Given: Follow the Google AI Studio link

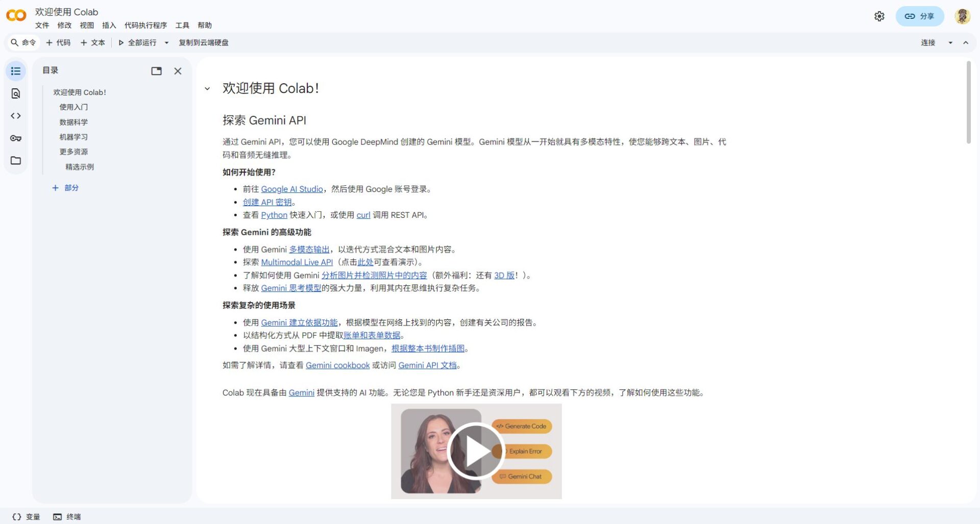Looking at the screenshot, I should coord(291,189).
